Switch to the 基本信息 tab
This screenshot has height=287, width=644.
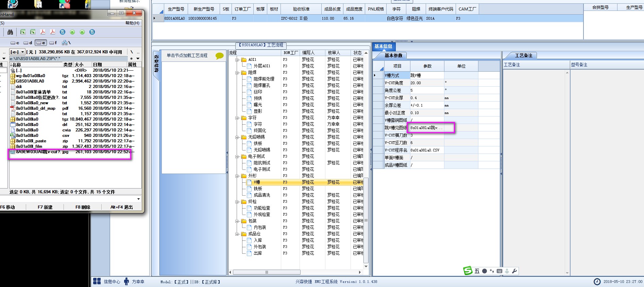(x=383, y=47)
